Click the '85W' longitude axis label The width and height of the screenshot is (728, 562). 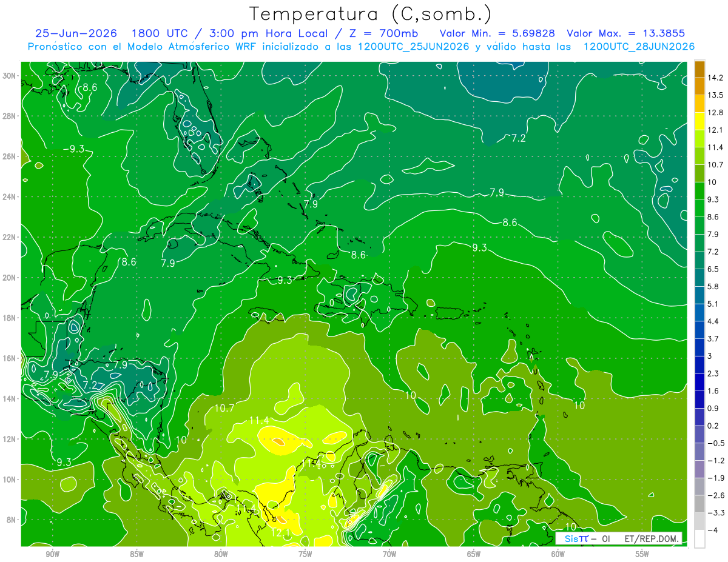pos(136,554)
